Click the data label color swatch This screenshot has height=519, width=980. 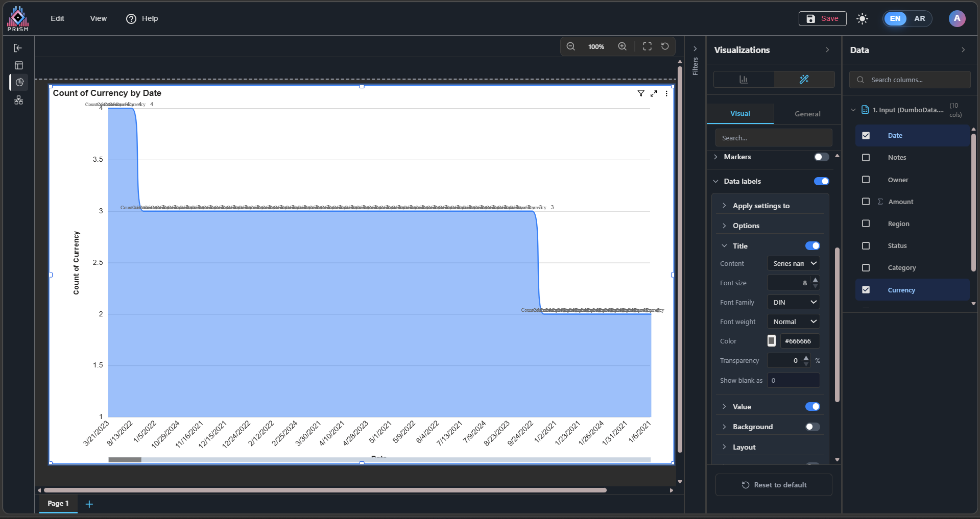[772, 341]
